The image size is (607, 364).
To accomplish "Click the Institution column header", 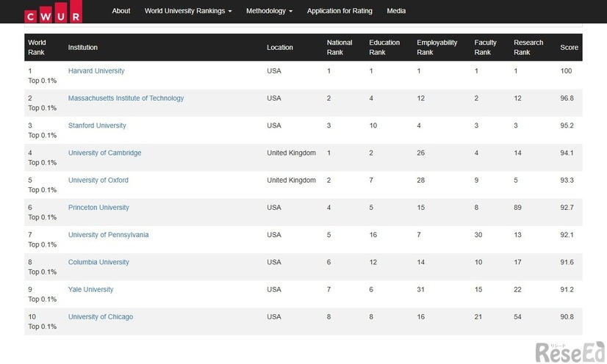I will 83,47.
